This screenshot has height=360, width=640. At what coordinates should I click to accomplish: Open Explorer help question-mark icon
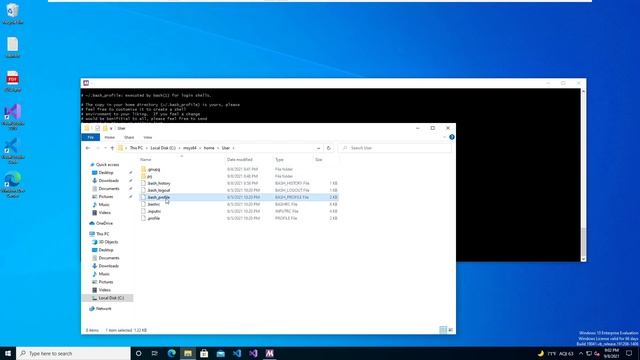point(451,137)
